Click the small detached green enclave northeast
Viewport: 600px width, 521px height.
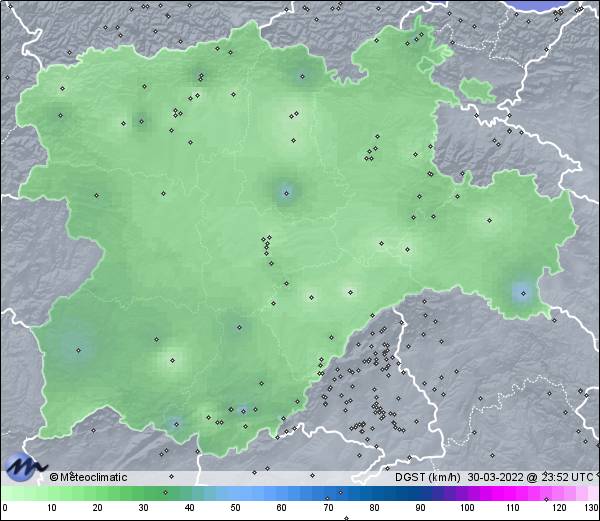click(478, 88)
